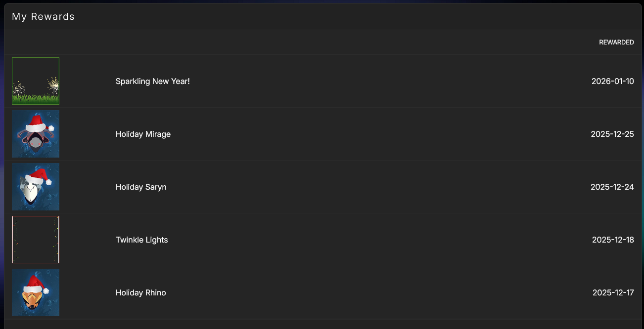Viewport: 644px width, 329px height.
Task: Click the Twinkle Lights border thumbnail
Action: (36, 240)
